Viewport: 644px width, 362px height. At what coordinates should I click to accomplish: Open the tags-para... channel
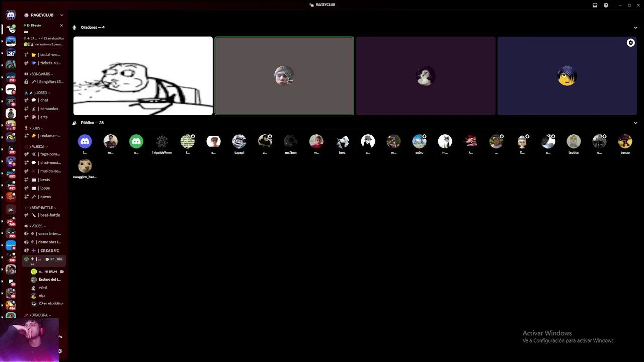44,154
